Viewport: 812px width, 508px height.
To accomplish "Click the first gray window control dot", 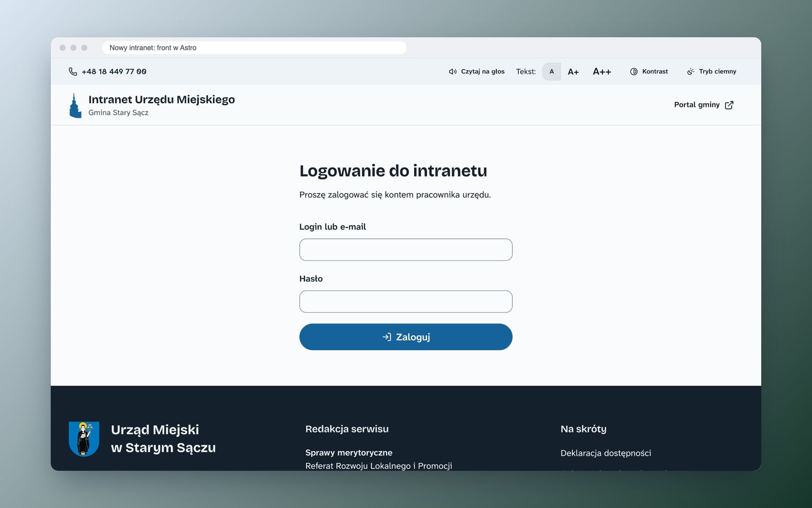I will [x=63, y=48].
